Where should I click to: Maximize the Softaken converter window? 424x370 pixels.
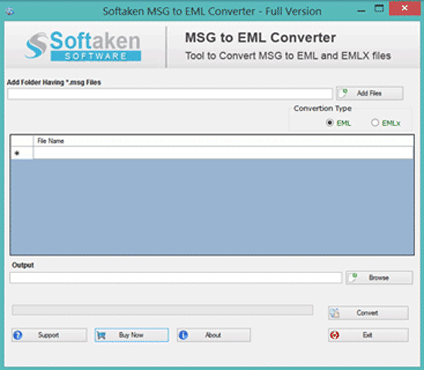coord(379,9)
